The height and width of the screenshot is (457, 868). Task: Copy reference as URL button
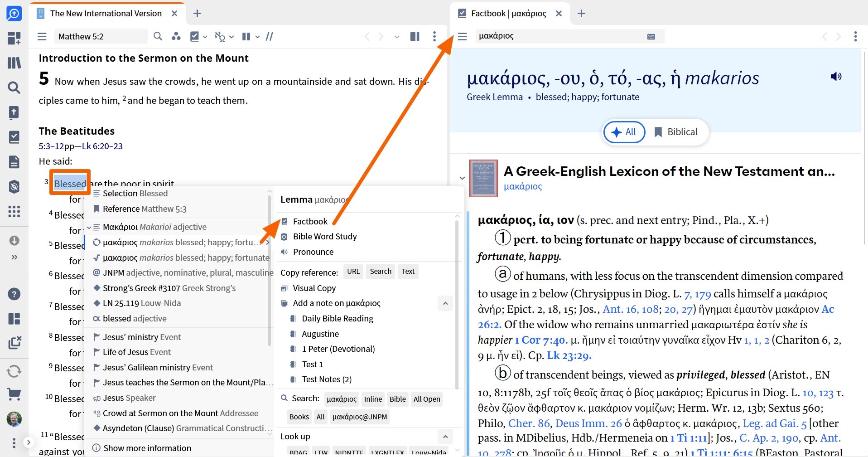click(x=353, y=272)
